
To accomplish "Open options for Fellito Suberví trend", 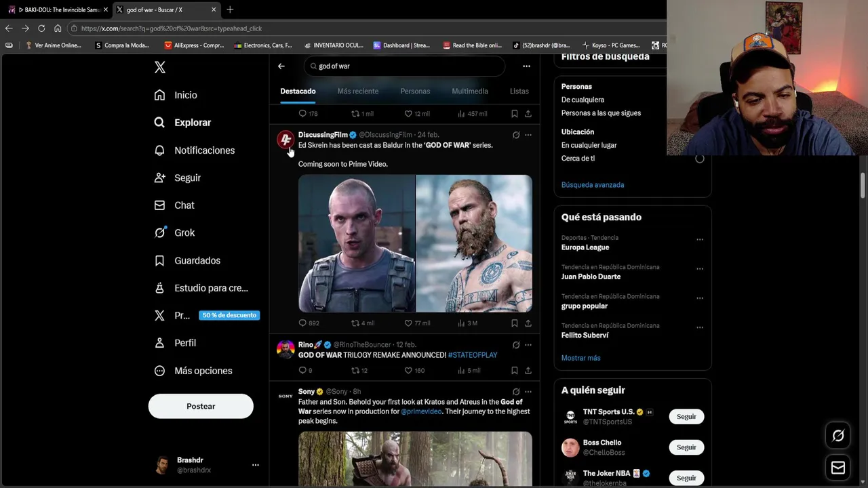I will pos(700,327).
